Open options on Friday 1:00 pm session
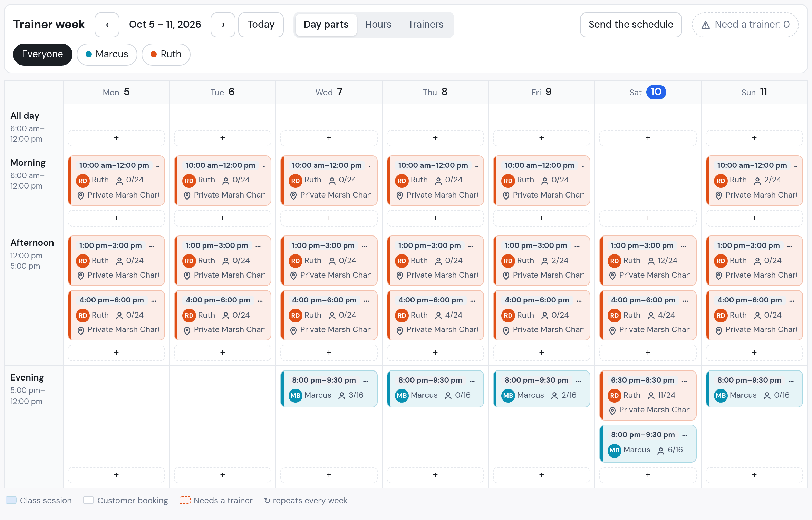 pos(577,246)
